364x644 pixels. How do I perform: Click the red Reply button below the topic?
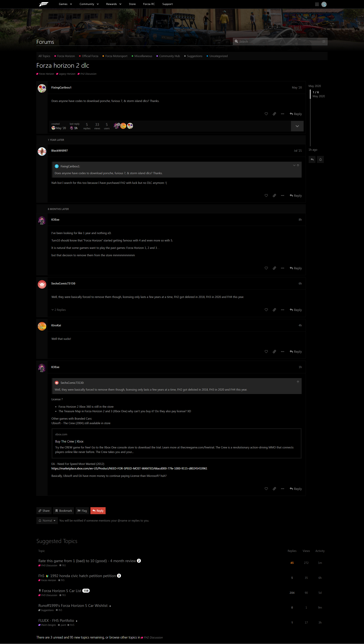click(98, 511)
